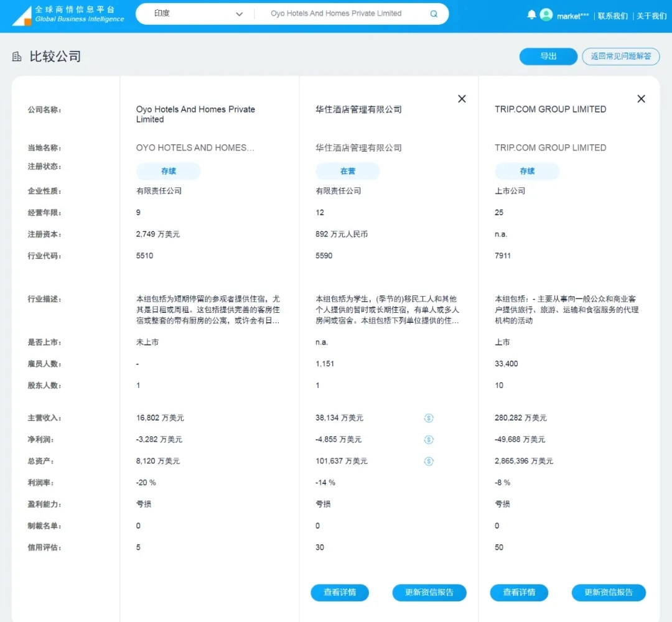Image resolution: width=672 pixels, height=622 pixels.
Task: Click the 比较公司 page title icon
Action: coord(17,57)
